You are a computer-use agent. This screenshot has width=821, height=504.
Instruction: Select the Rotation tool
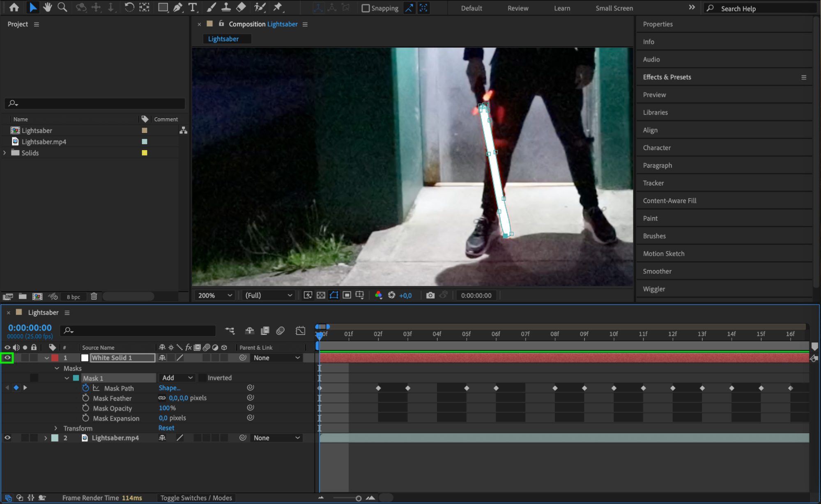point(129,7)
